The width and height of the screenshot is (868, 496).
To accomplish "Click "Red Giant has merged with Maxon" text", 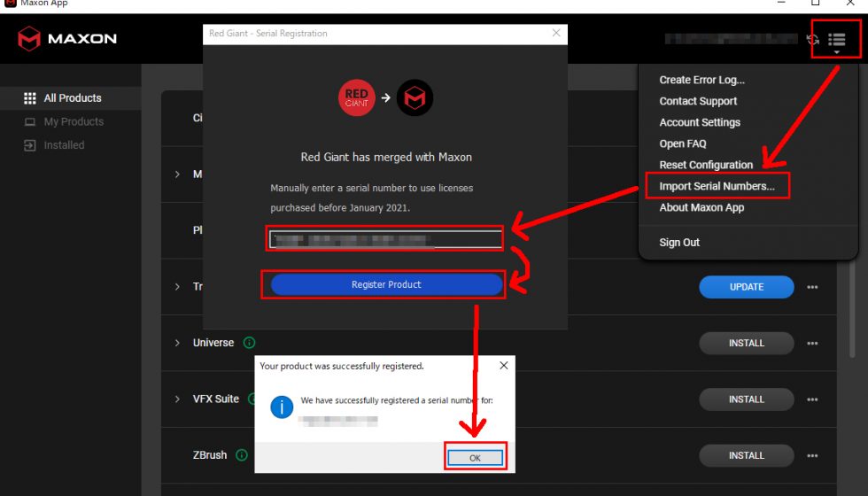I will (x=386, y=158).
